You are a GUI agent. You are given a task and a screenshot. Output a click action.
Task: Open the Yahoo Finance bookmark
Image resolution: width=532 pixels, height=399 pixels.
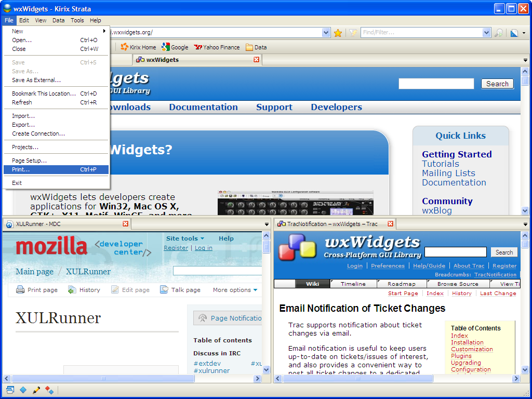coord(217,47)
